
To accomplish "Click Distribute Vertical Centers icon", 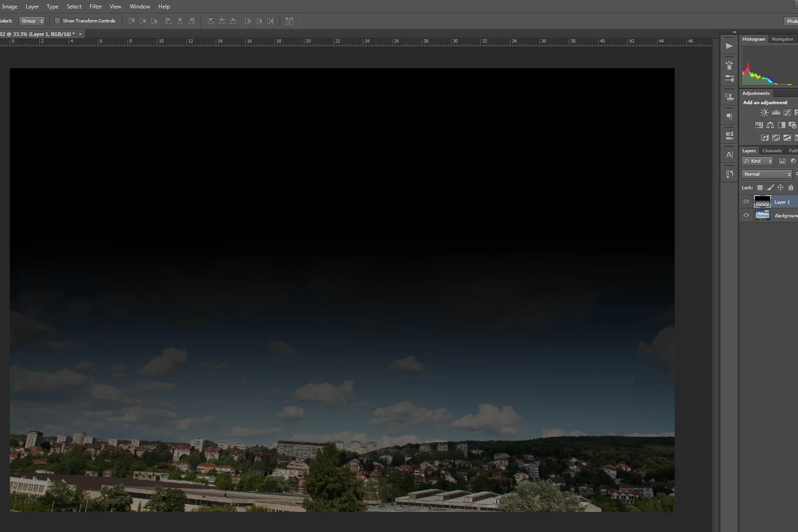I will [x=222, y=21].
